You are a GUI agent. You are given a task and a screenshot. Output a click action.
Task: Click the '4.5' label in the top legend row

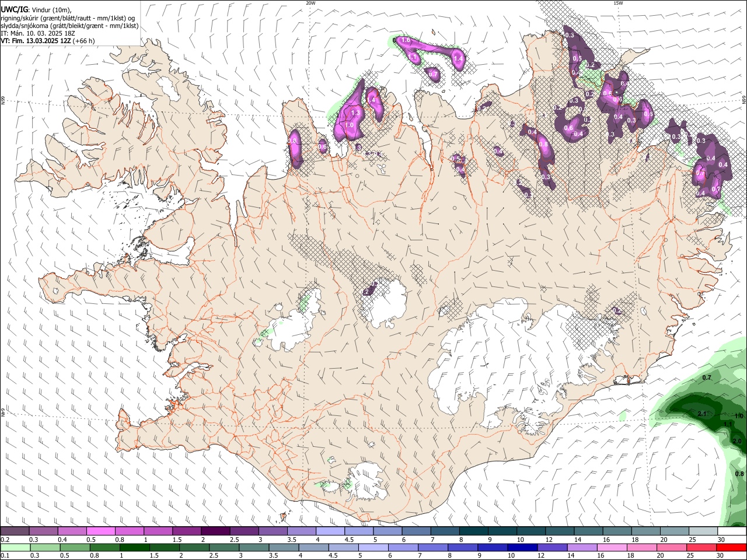point(350,540)
